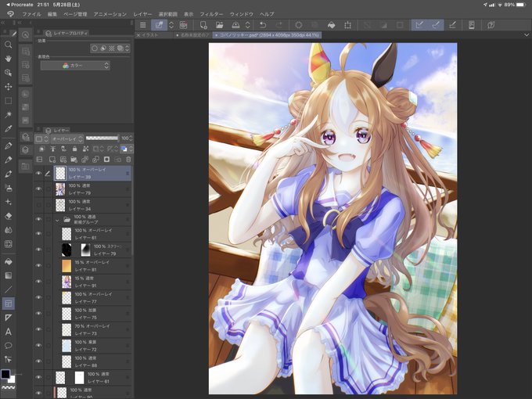532x399 pixels.
Task: Open the Animation (アニメーション) menu
Action: (110, 14)
